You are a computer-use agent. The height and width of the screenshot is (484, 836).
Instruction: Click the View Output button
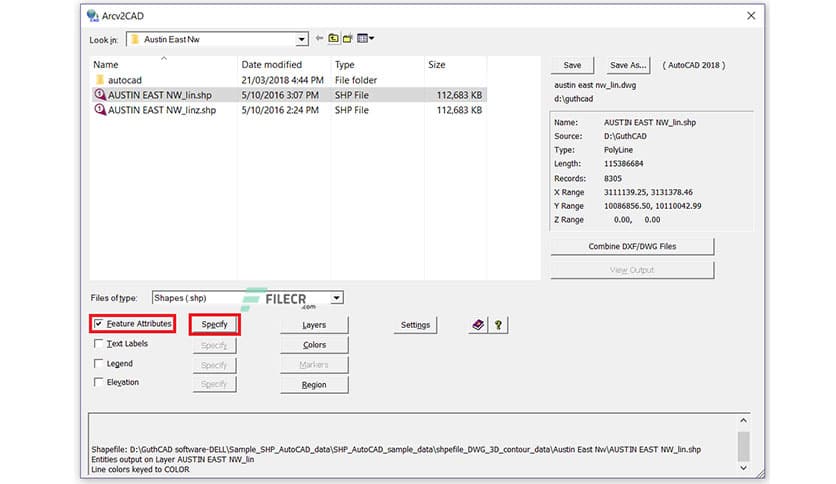632,270
